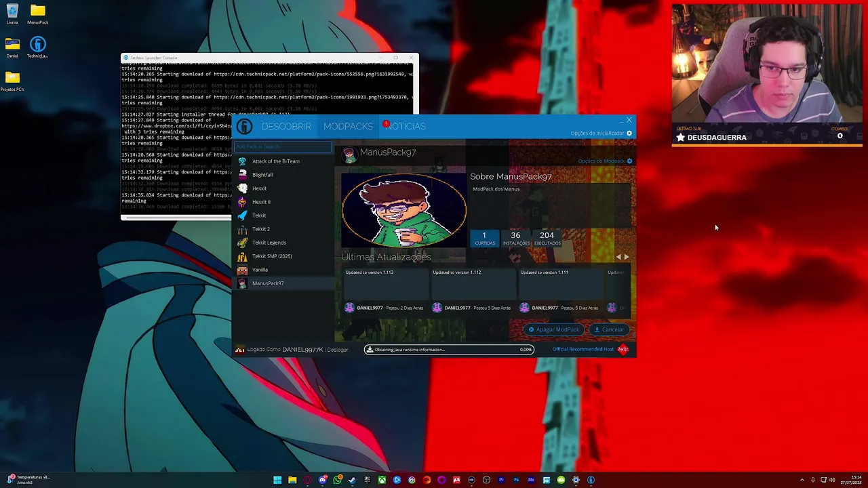The width and height of the screenshot is (868, 488).
Task: Open Adobe Premiere Pro from taskbar
Action: 501,480
